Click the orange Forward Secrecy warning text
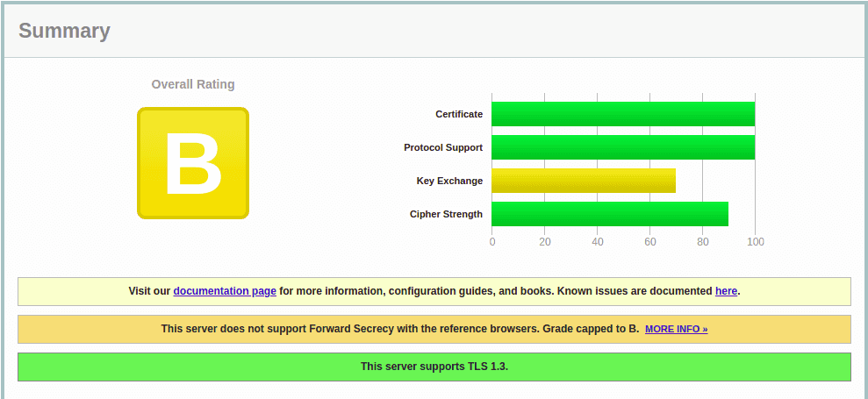The width and height of the screenshot is (868, 399). pyautogui.click(x=399, y=329)
